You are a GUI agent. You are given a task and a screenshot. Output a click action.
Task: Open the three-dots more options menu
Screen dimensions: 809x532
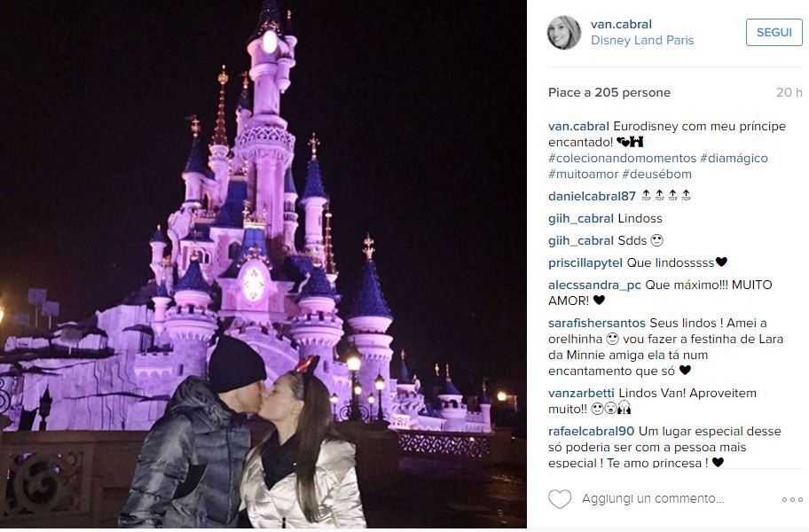[792, 499]
